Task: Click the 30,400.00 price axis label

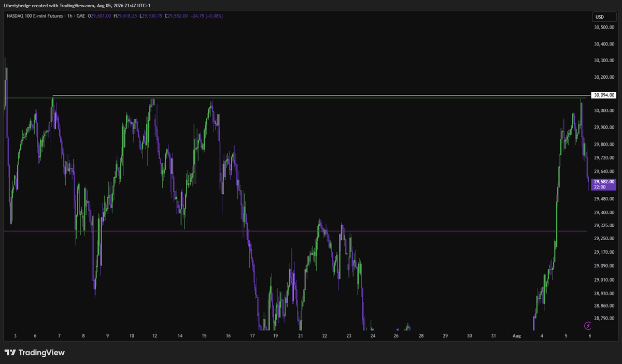Action: [604, 45]
